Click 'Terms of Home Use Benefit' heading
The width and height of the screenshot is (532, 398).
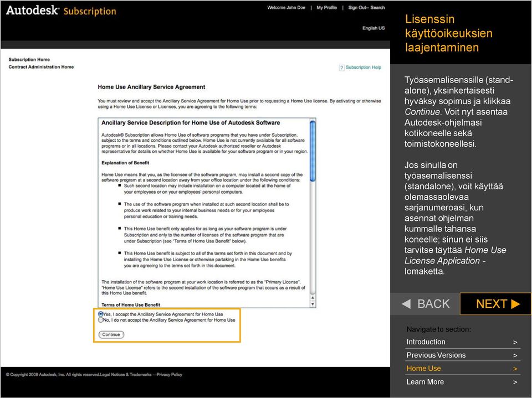131,305
